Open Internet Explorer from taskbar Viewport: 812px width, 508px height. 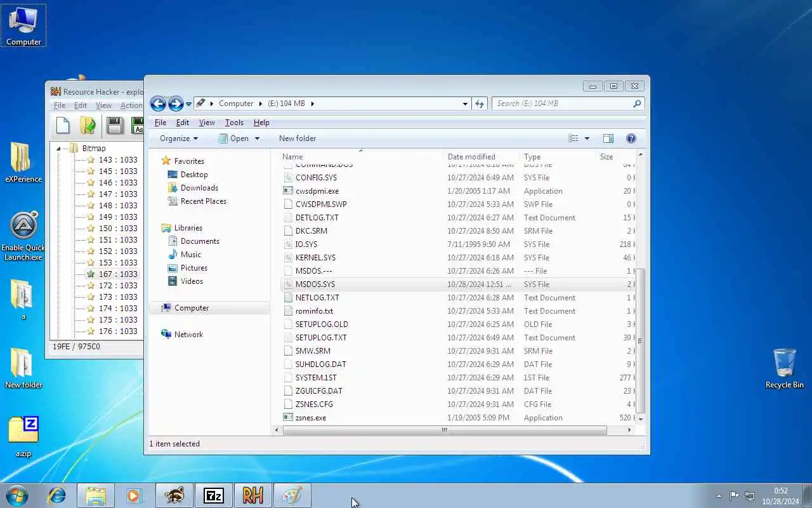(x=57, y=495)
